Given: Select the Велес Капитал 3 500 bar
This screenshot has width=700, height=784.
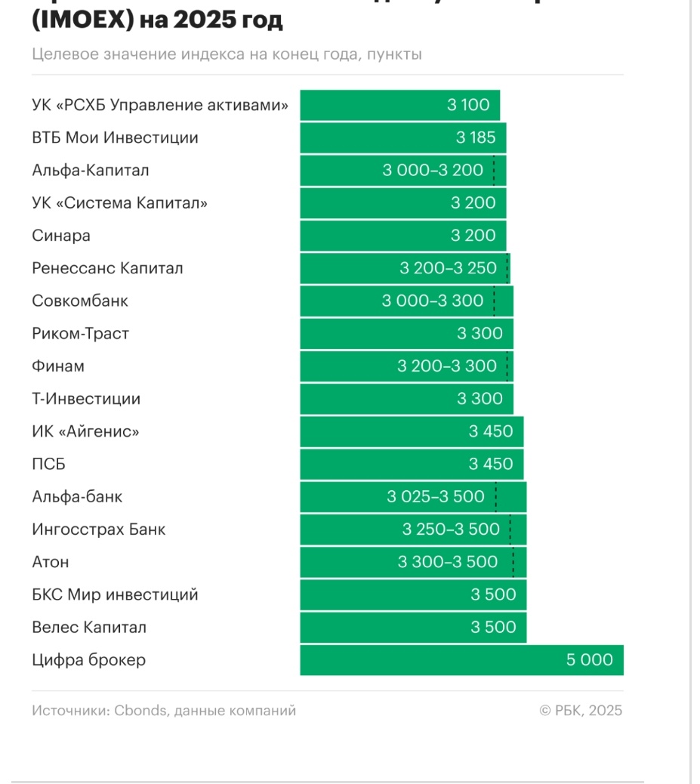Looking at the screenshot, I should coord(413,627).
